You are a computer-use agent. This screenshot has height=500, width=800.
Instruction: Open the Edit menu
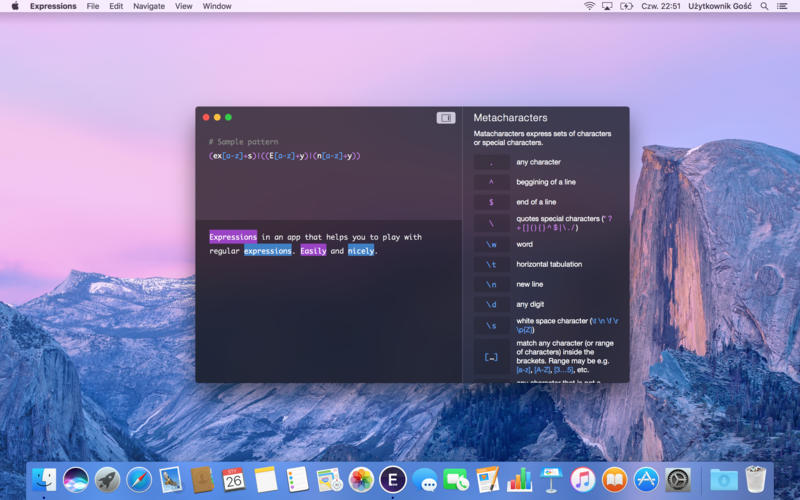pyautogui.click(x=116, y=6)
